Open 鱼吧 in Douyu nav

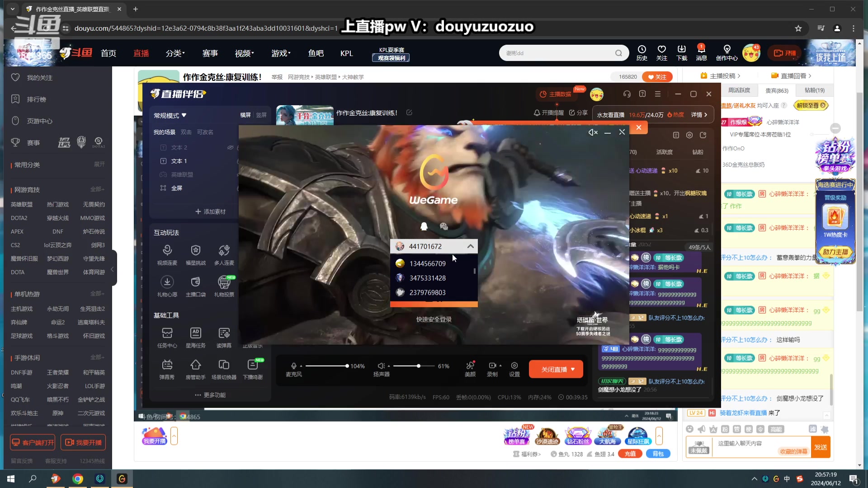[316, 53]
